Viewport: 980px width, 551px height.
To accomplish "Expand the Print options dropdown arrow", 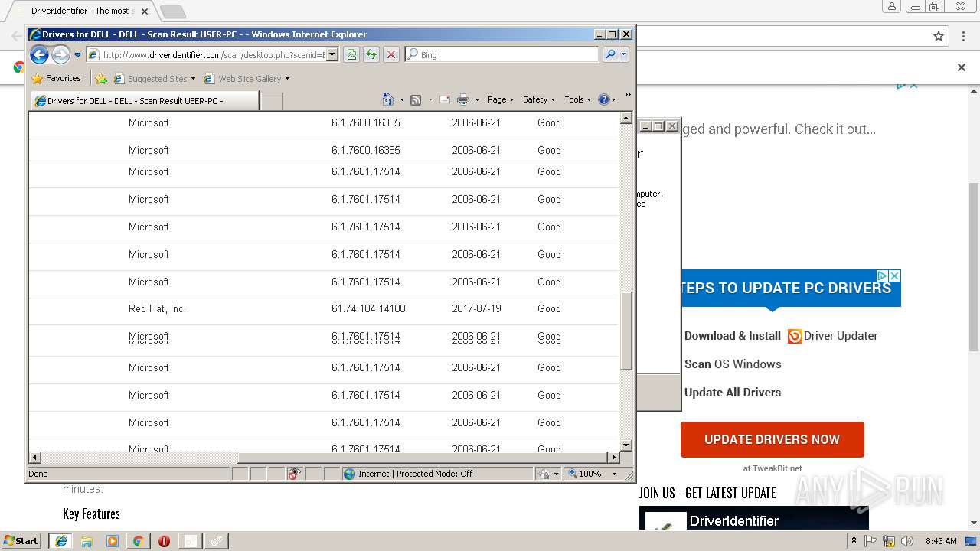I will pos(477,100).
